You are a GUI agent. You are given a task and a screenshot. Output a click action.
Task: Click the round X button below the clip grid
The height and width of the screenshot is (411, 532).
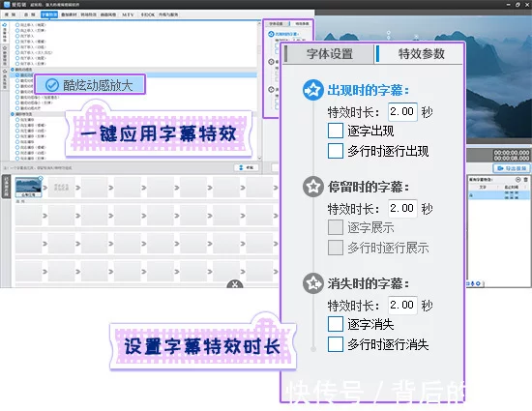click(x=235, y=284)
